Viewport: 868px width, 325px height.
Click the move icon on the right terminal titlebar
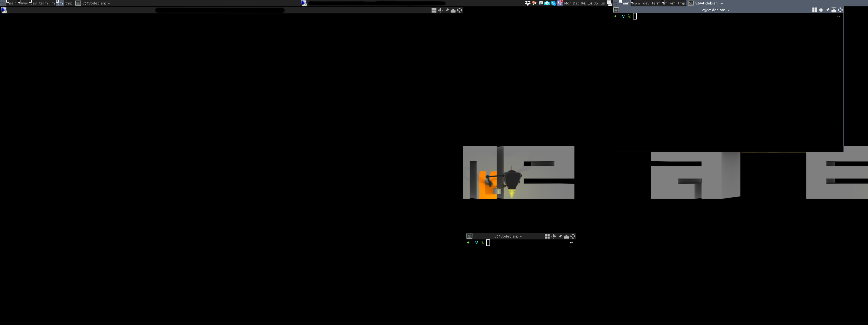(821, 10)
